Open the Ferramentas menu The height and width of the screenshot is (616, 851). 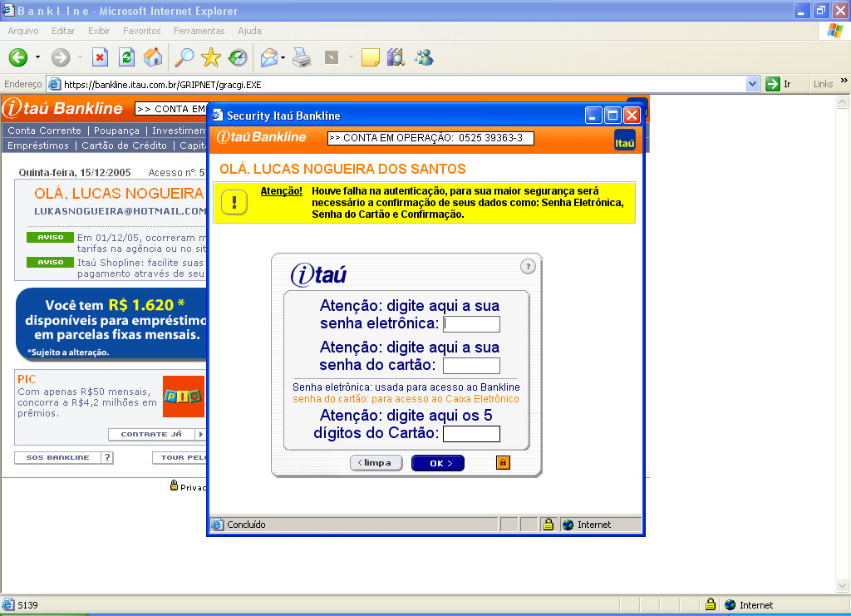[199, 31]
